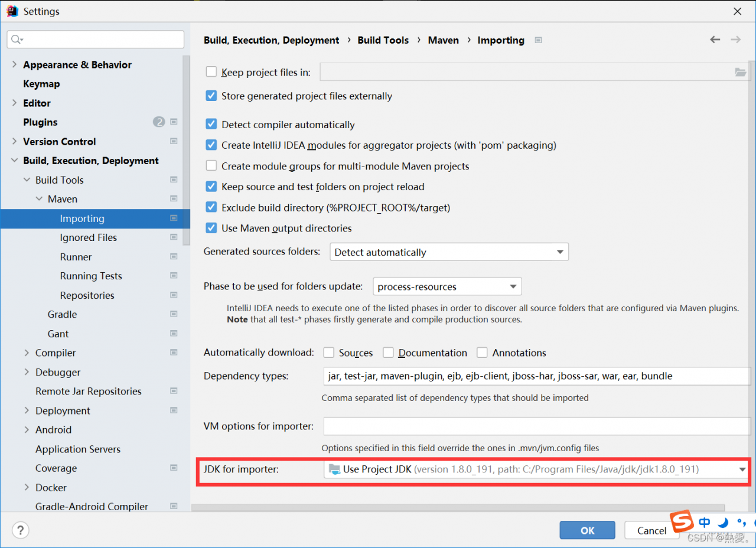
Task: Expand the Android node
Action: [x=27, y=430]
